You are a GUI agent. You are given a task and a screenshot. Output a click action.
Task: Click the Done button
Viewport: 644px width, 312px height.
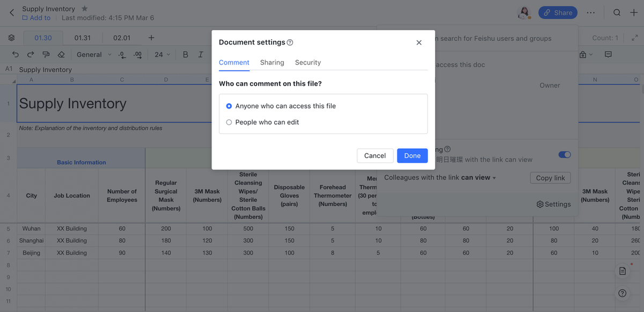coord(412,156)
